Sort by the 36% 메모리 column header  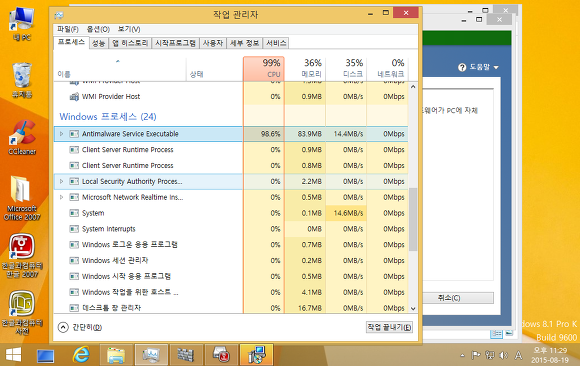point(305,68)
